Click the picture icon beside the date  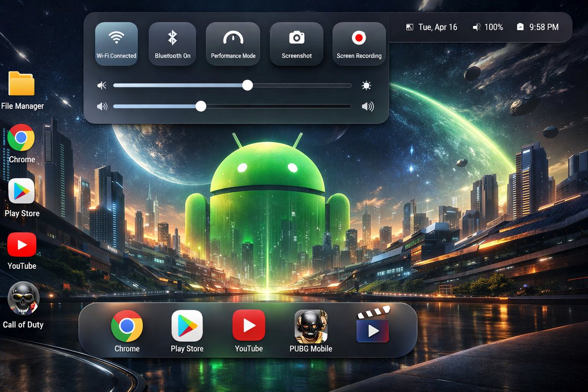click(410, 27)
